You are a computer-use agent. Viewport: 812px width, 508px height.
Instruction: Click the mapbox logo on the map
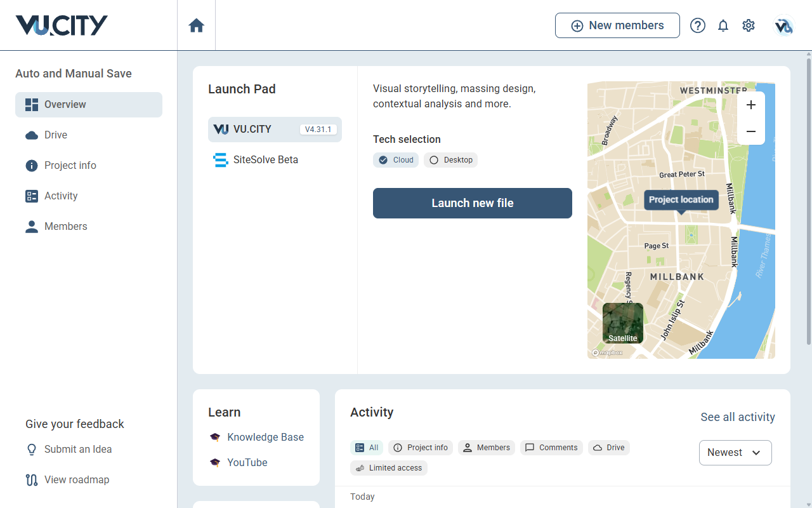tap(608, 352)
